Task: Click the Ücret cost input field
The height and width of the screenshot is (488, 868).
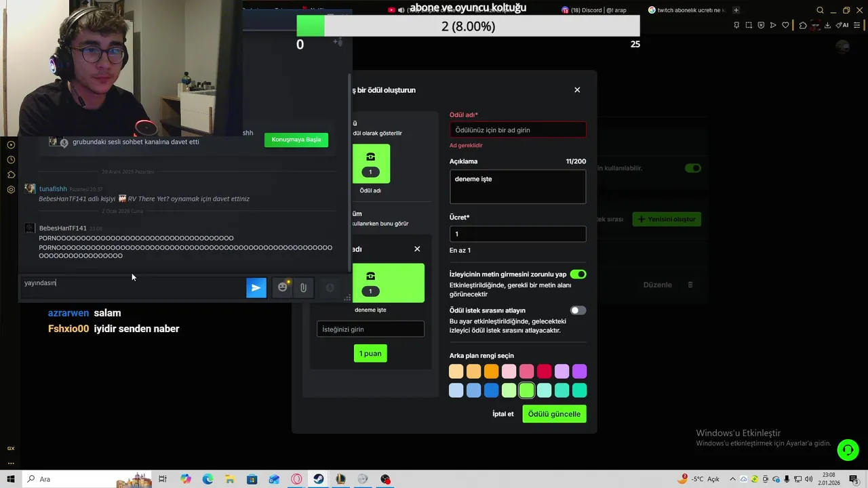Action: [518, 234]
